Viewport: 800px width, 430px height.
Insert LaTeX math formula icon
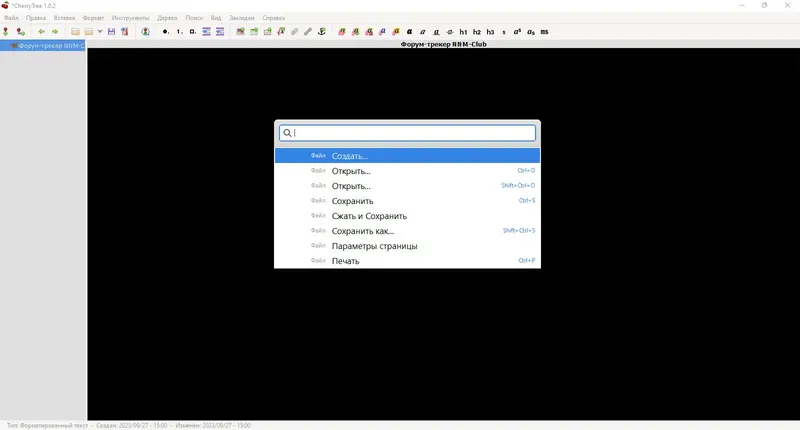coord(281,32)
